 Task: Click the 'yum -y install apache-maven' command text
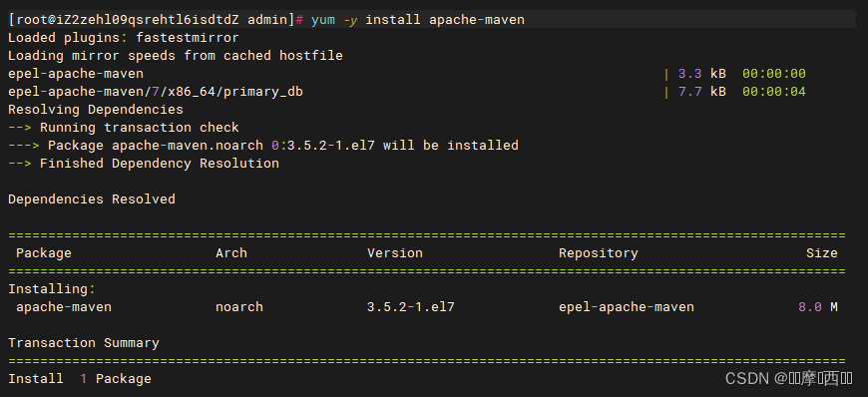tap(417, 21)
